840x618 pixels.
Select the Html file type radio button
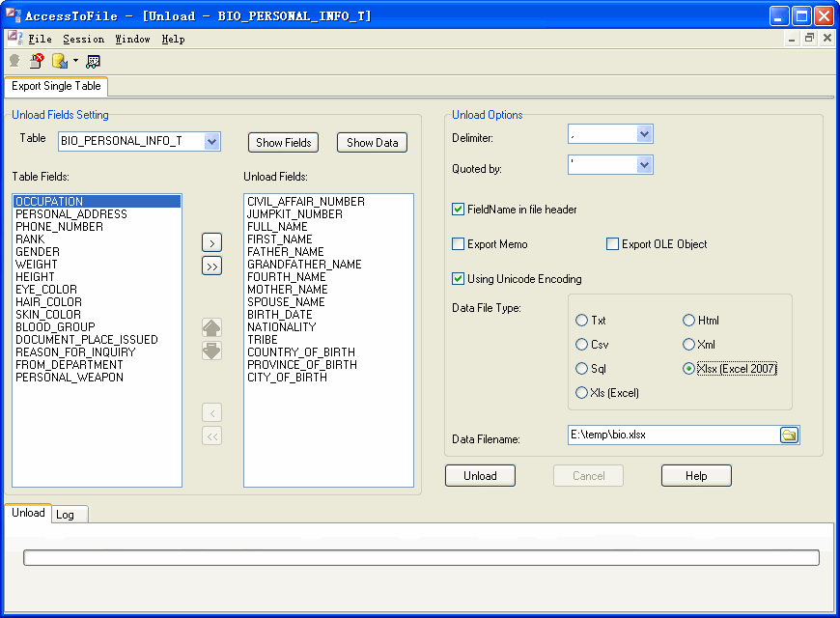pyautogui.click(x=688, y=320)
